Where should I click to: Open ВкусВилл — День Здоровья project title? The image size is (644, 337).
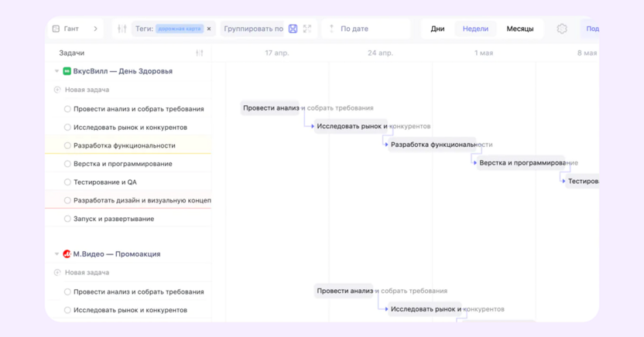pyautogui.click(x=123, y=71)
